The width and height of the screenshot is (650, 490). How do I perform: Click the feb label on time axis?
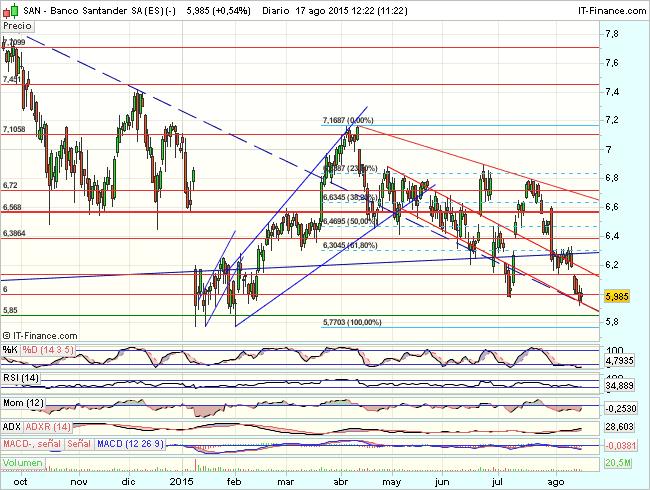234,482
